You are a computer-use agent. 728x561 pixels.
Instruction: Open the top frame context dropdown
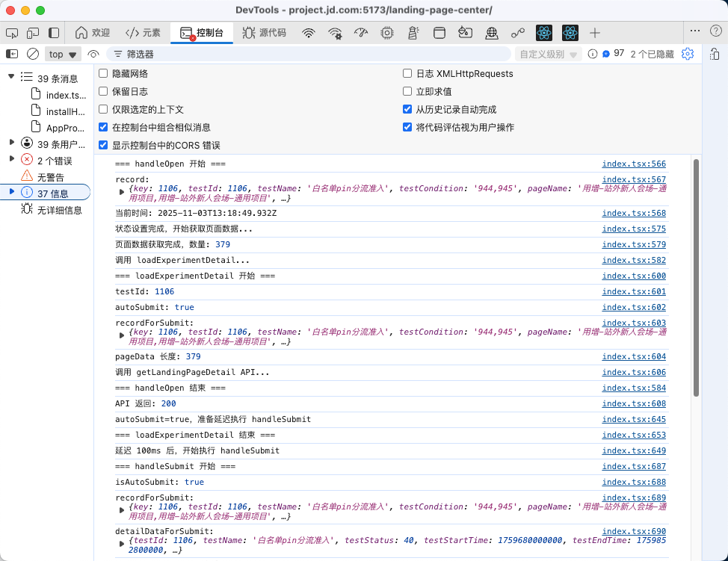(x=63, y=54)
